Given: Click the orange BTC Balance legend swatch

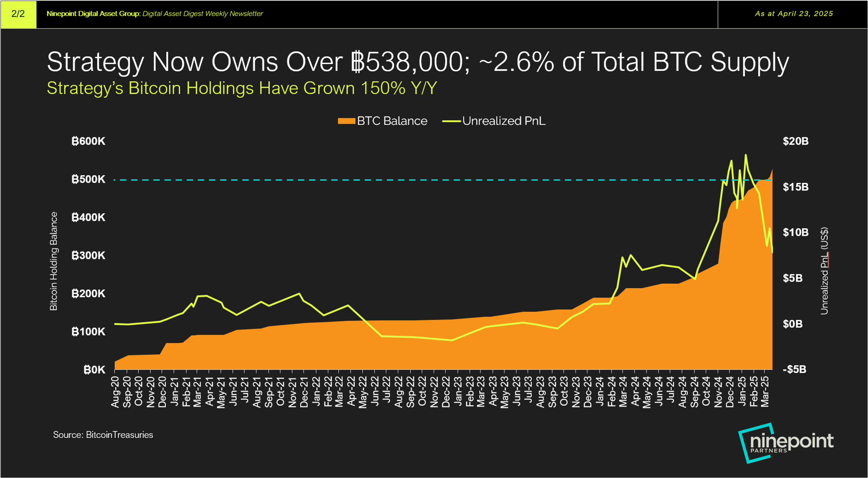Looking at the screenshot, I should pyautogui.click(x=346, y=121).
